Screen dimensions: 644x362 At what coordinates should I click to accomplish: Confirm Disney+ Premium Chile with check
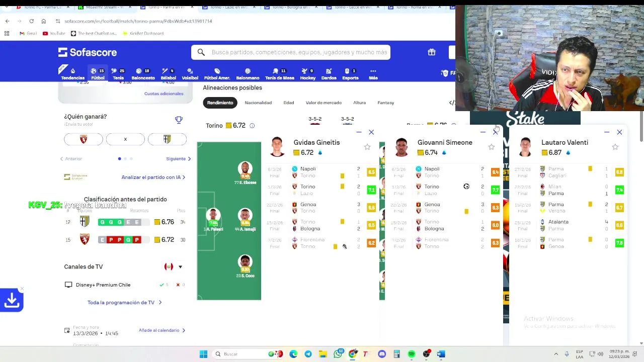(x=164, y=285)
